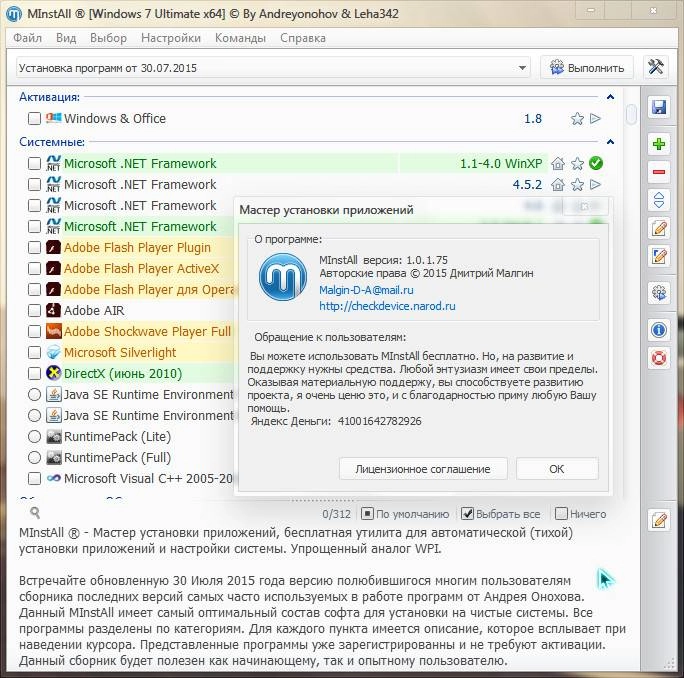Tick the Adobe AIR checkbox
684x678 pixels.
(x=34, y=310)
